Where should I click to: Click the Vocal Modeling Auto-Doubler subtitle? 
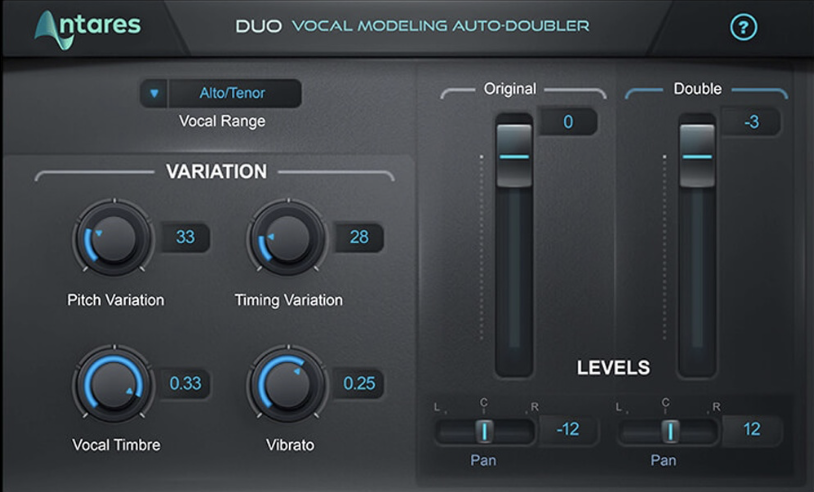[x=441, y=26]
